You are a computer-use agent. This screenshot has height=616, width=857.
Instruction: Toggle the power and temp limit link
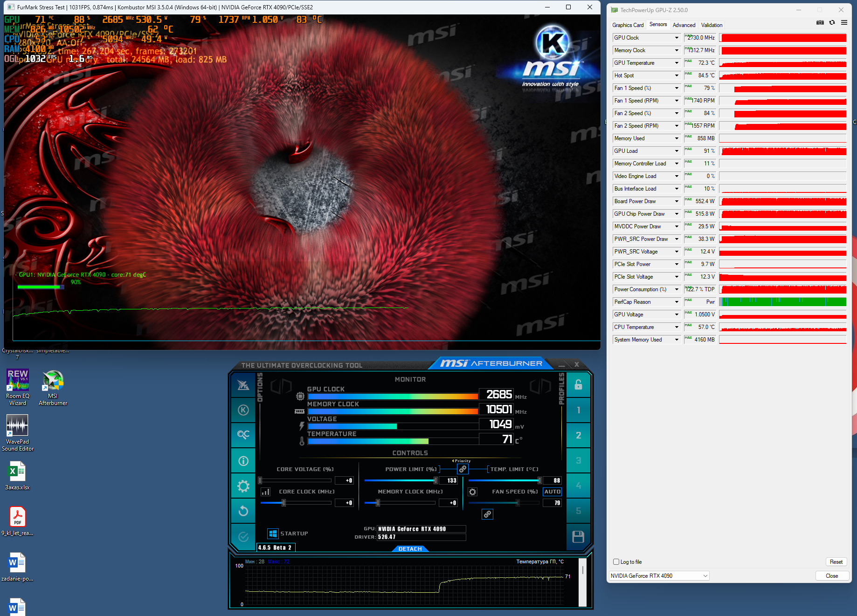coord(463,469)
